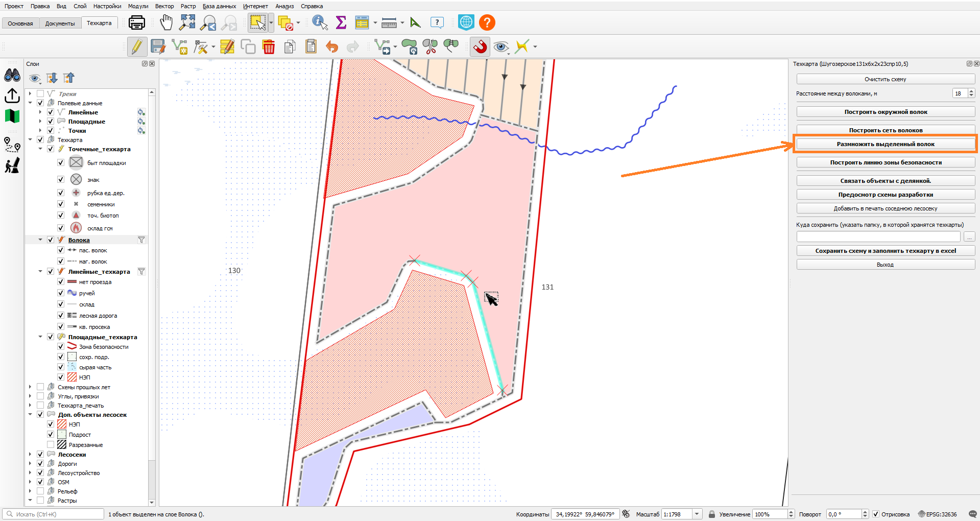Open the Вектор menu
This screenshot has height=521, width=980.
click(x=164, y=6)
